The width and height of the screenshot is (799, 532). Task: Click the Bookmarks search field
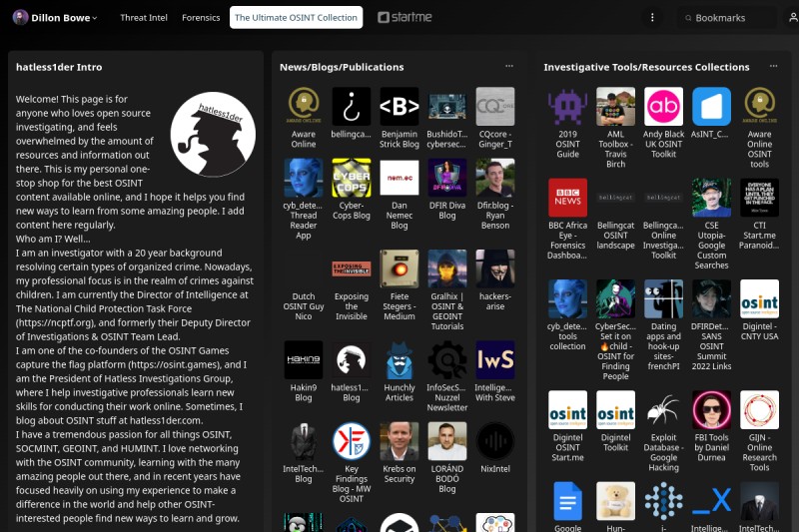pos(729,18)
